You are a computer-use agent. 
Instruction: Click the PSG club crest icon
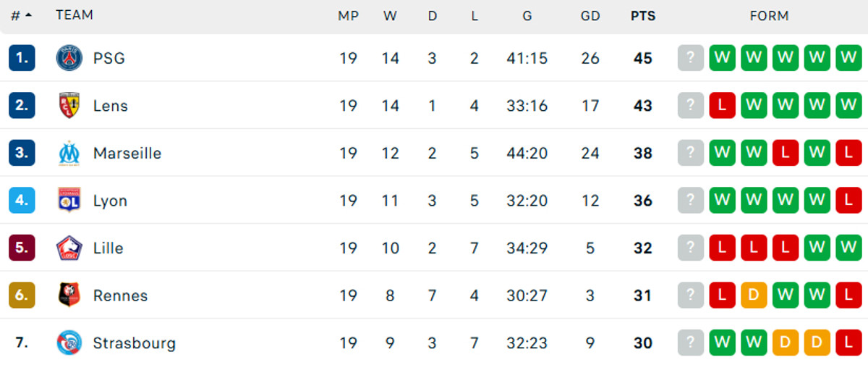[69, 58]
